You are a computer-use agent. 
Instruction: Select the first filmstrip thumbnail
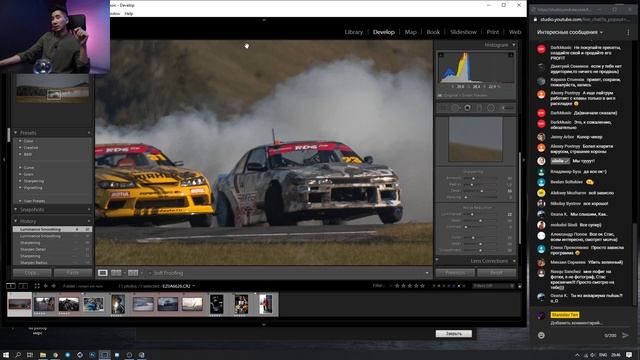point(20,304)
